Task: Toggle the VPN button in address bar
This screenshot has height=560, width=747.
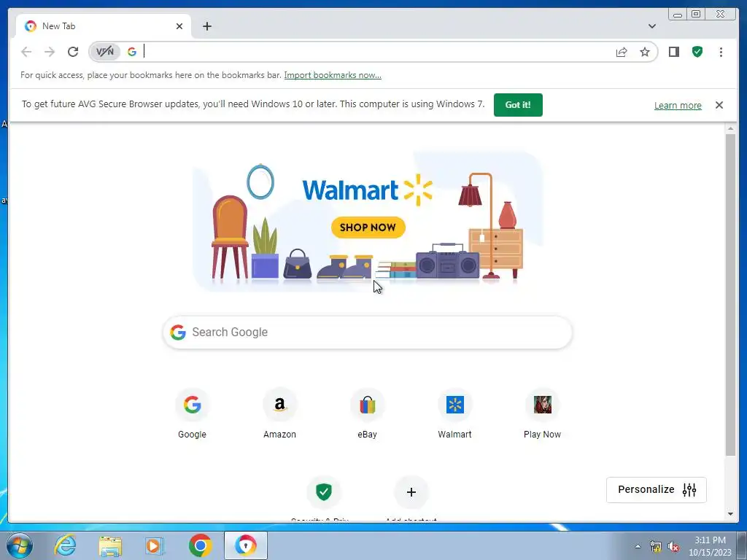Action: (105, 52)
